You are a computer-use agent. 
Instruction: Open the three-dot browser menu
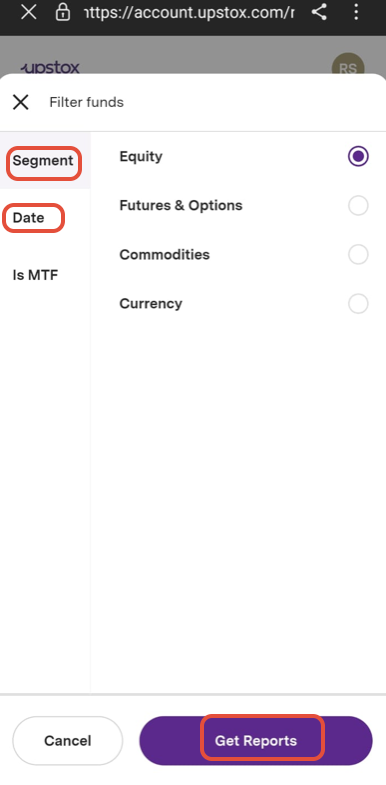(x=356, y=12)
